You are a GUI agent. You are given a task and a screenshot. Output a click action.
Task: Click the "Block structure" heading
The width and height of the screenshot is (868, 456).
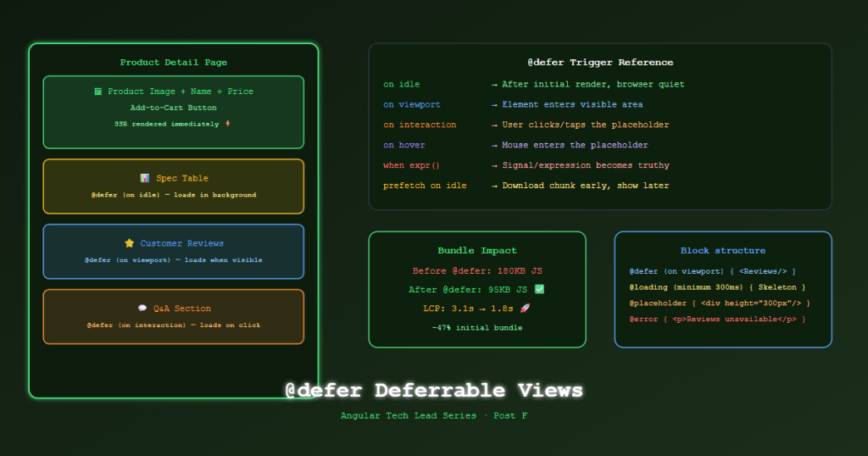pyautogui.click(x=723, y=251)
